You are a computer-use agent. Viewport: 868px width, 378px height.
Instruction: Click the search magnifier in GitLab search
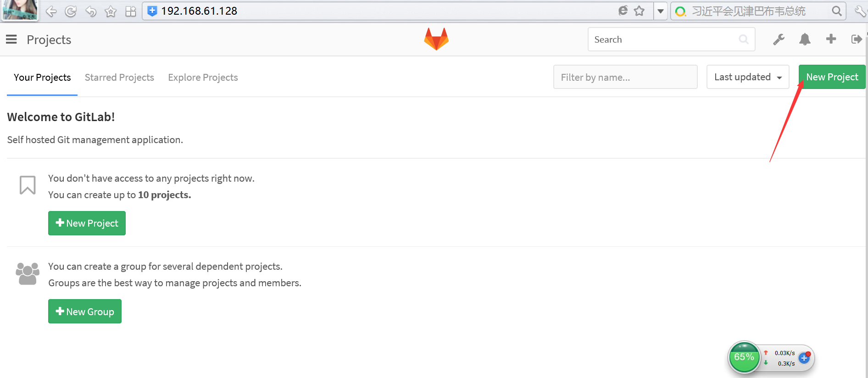tap(744, 39)
